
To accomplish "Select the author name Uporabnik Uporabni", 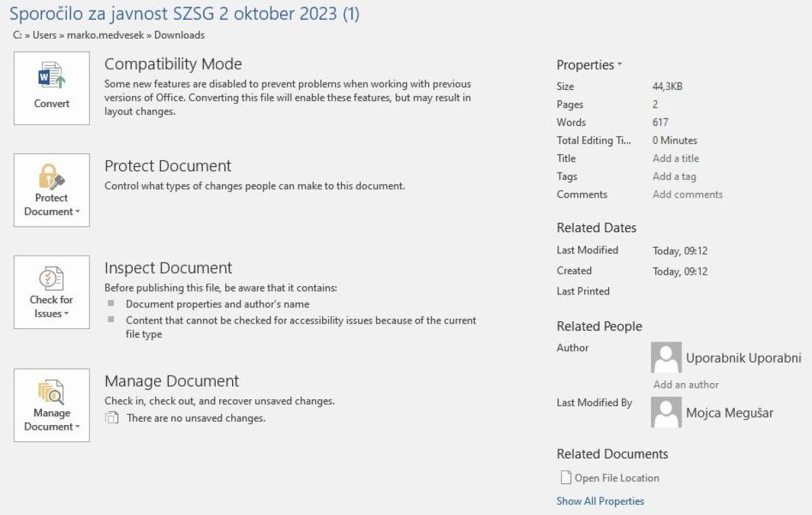I will (x=743, y=358).
